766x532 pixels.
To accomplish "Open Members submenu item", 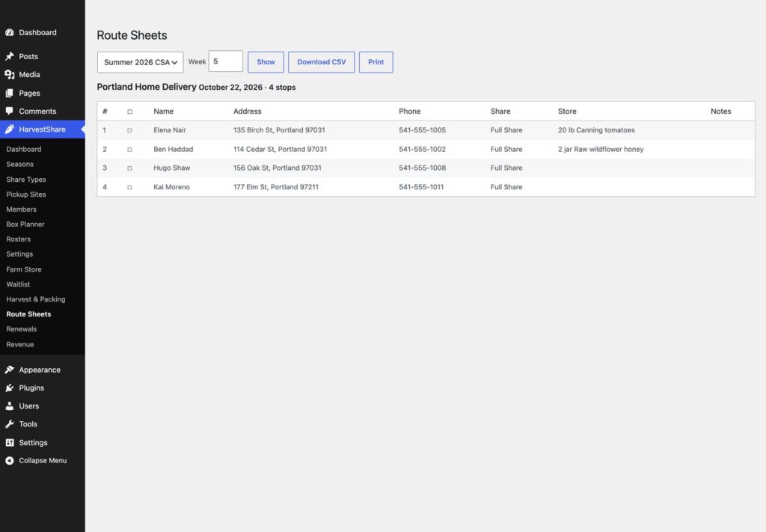I will tap(21, 209).
